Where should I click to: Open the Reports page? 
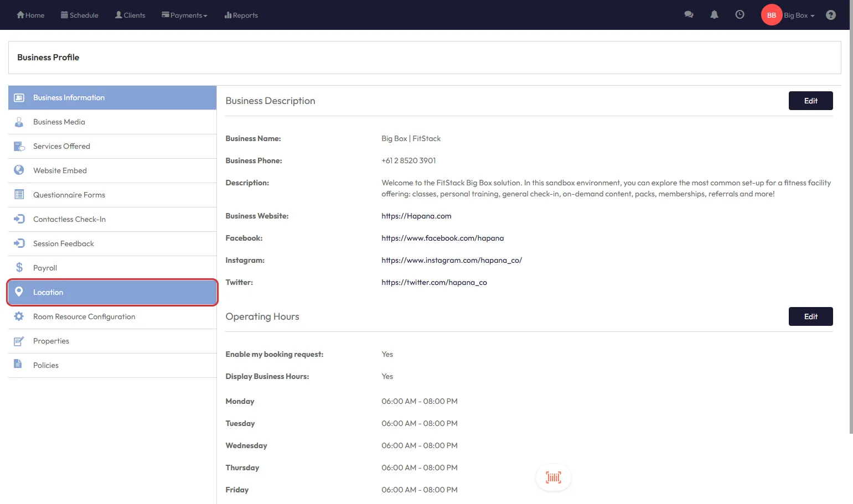pyautogui.click(x=241, y=15)
